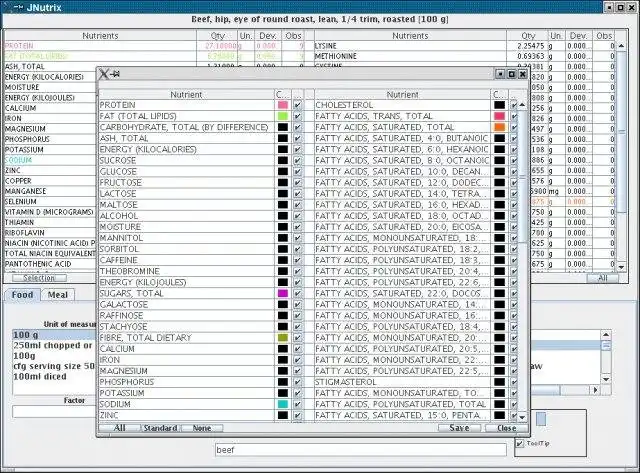Select the MANNITOL row in dialog
This screenshot has height=473, width=640.
(x=186, y=238)
